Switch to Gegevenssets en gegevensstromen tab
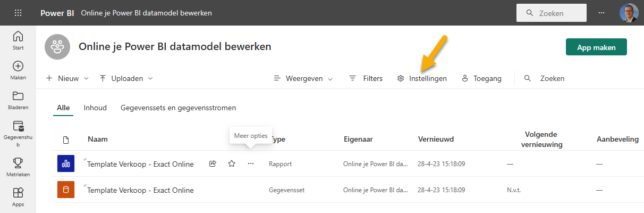Screen dimensions: 644x213 (178, 108)
